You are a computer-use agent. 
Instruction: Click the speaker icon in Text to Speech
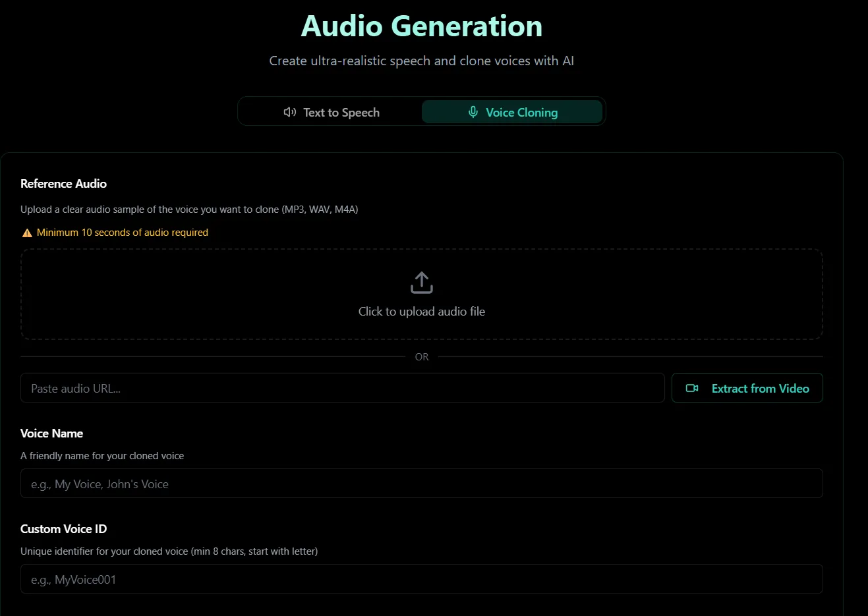pos(290,112)
